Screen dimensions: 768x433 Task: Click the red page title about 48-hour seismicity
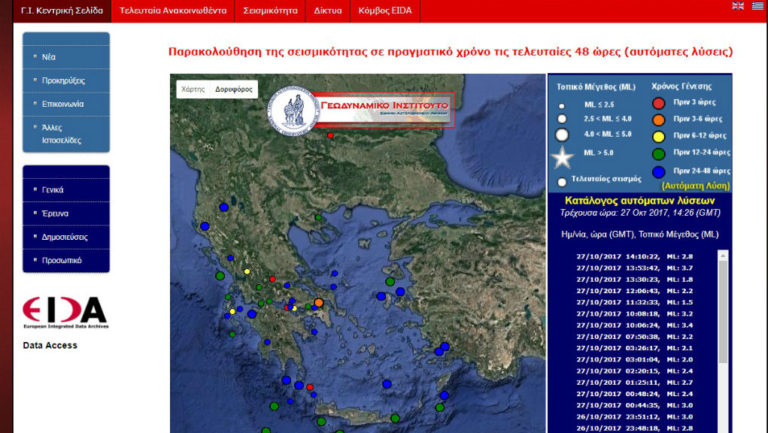pos(451,52)
